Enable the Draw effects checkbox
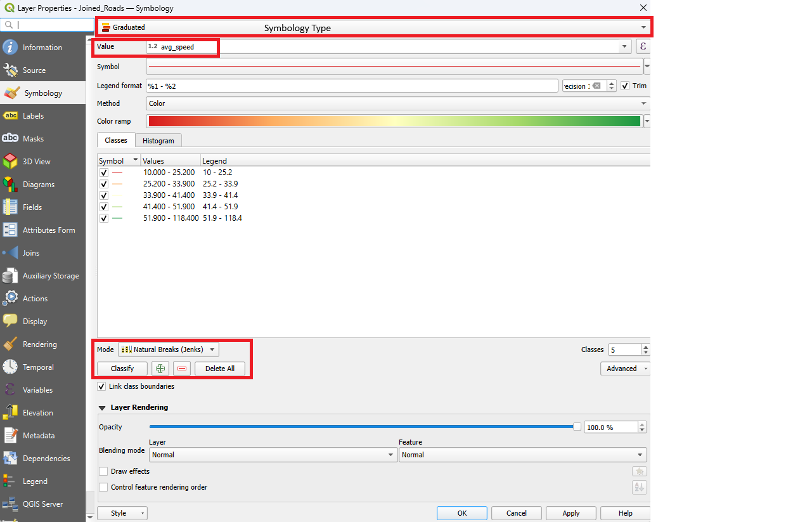The width and height of the screenshot is (812, 522). point(103,471)
